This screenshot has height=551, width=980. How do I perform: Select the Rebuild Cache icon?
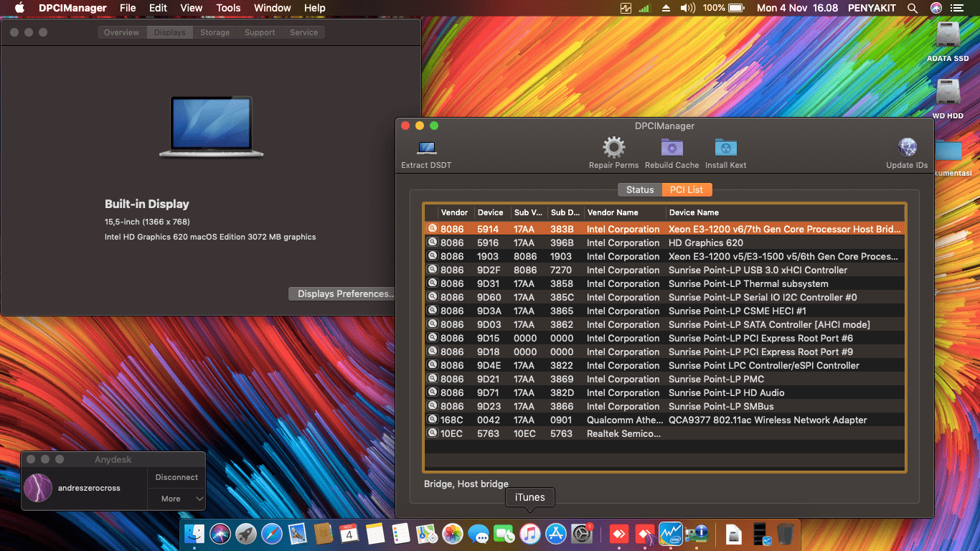click(672, 147)
